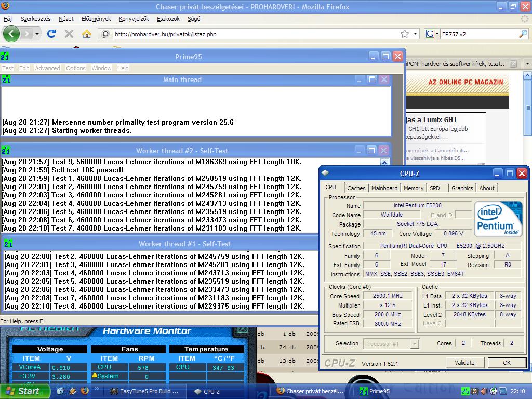Switch to SPD tab in CPU-Z
Screen dimensions: 532x399
click(435, 188)
